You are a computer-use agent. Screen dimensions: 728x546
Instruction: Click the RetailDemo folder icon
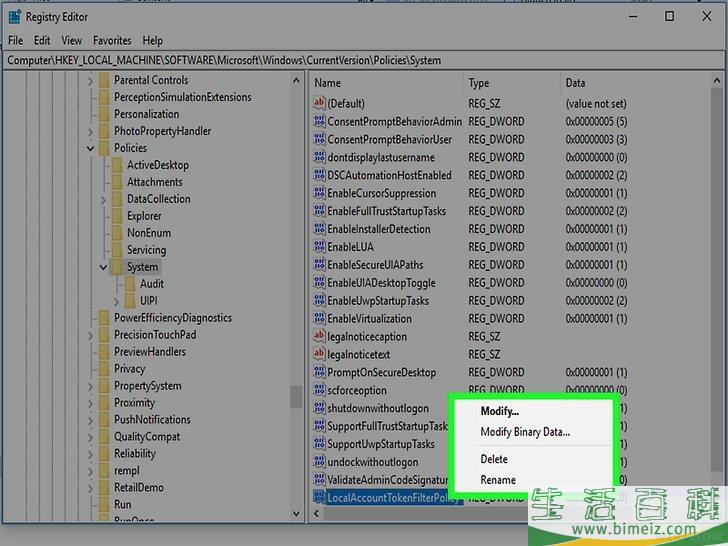pos(104,488)
